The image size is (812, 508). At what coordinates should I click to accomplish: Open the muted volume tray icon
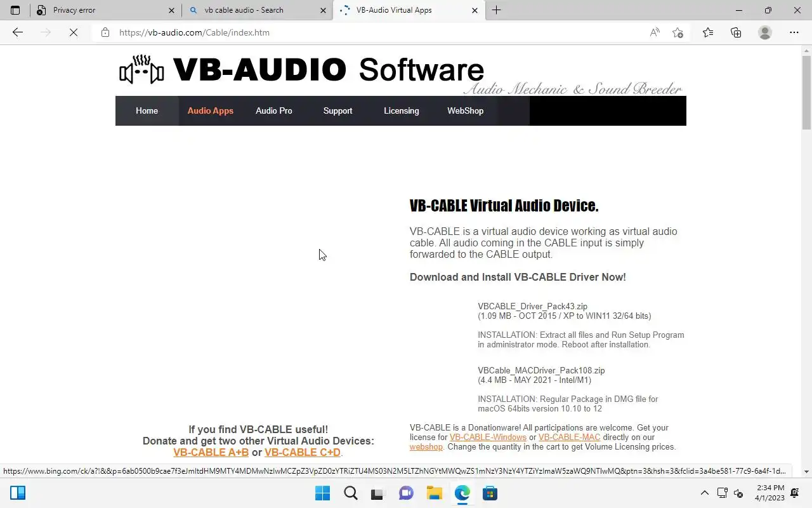[738, 493]
